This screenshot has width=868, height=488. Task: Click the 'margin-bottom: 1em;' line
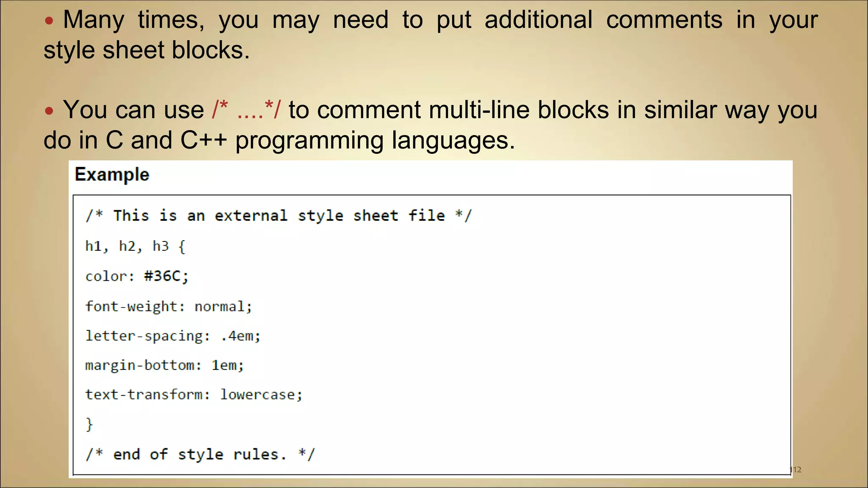click(x=164, y=365)
